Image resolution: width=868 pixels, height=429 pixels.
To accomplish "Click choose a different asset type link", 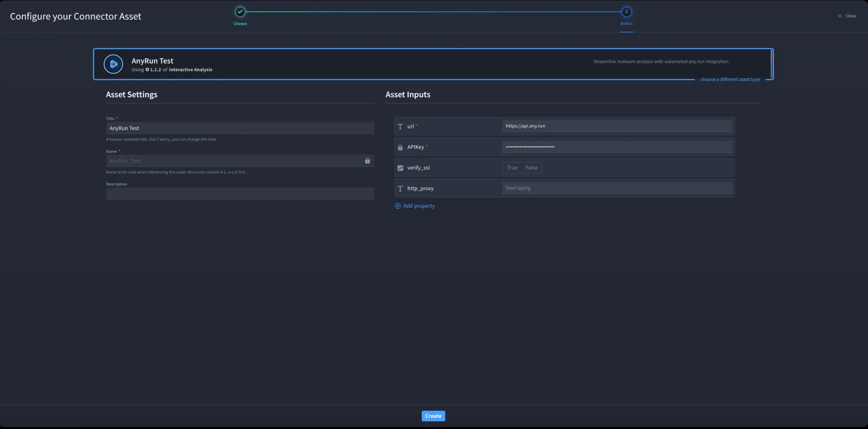I will (x=730, y=79).
